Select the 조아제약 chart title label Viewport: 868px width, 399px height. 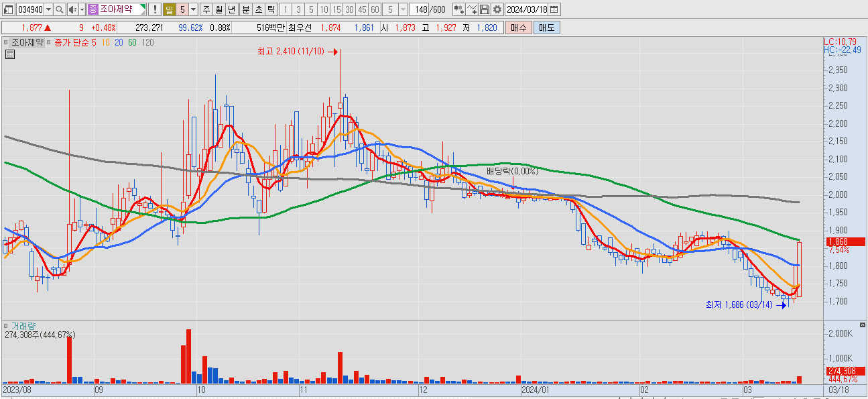pyautogui.click(x=27, y=42)
